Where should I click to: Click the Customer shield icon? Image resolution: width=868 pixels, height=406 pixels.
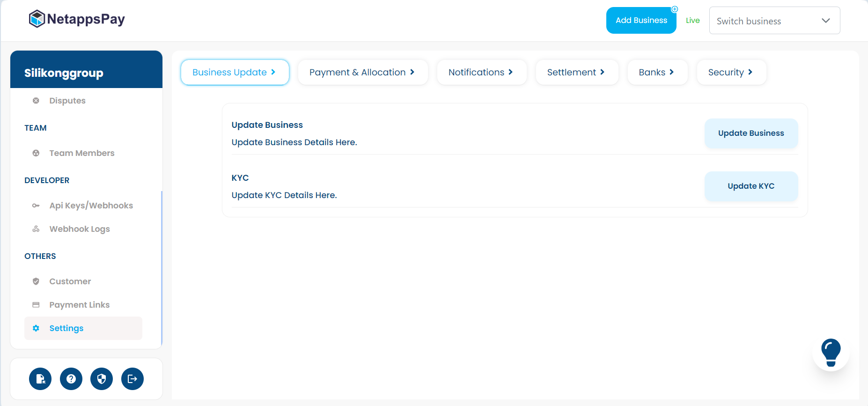click(36, 281)
